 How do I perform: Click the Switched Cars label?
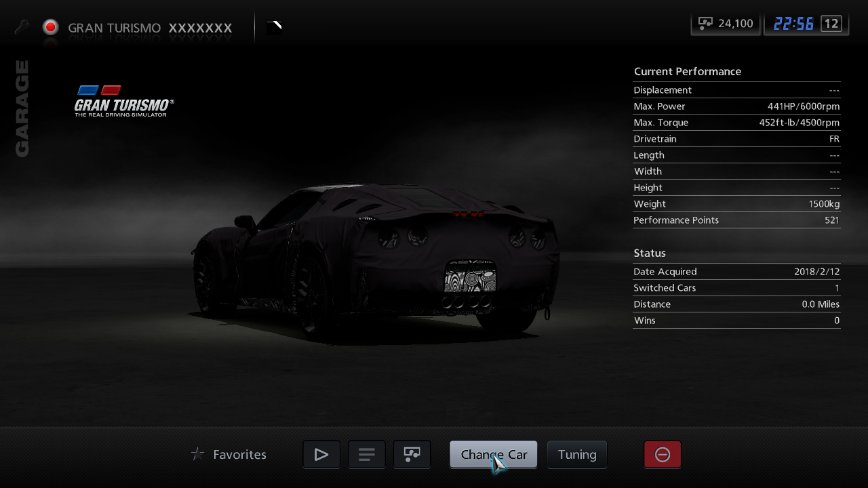pos(665,288)
